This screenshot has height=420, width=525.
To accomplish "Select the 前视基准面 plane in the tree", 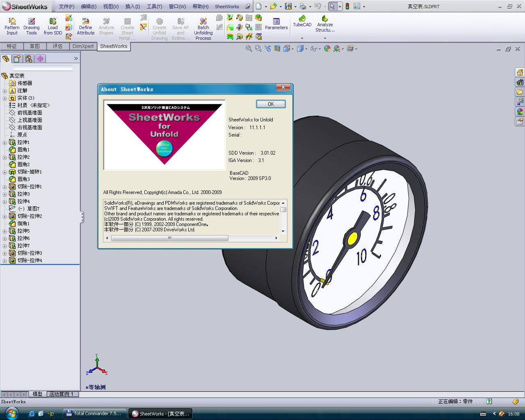I will pyautogui.click(x=30, y=113).
